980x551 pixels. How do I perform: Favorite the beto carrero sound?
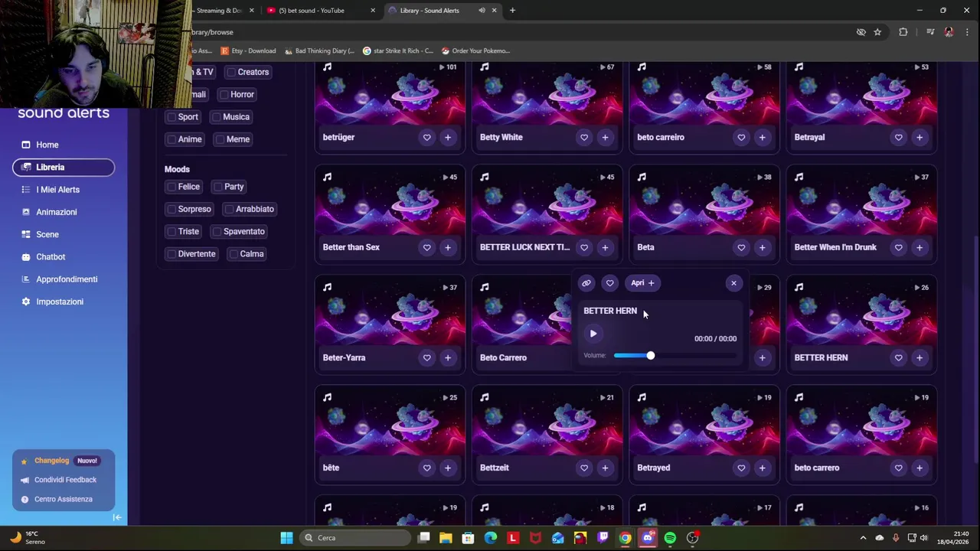coord(899,468)
